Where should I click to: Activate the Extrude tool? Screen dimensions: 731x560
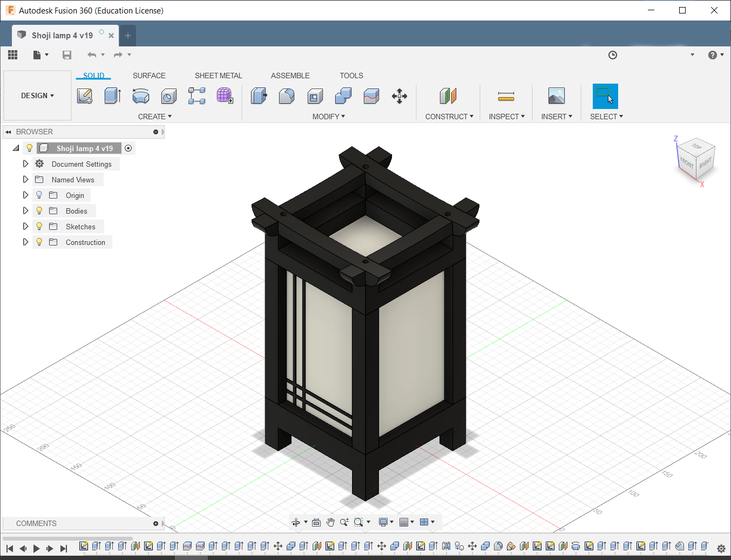tap(113, 96)
